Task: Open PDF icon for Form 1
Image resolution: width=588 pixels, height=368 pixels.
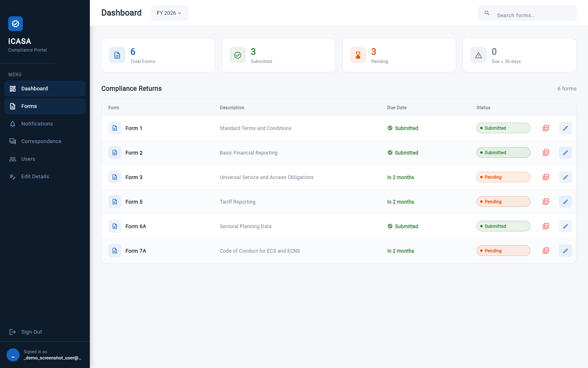Action: (546, 128)
